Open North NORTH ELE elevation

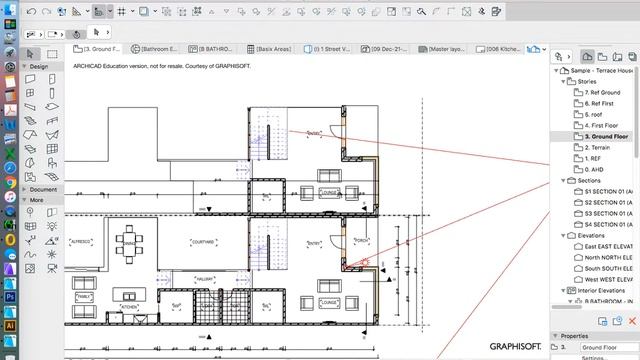tap(604, 258)
